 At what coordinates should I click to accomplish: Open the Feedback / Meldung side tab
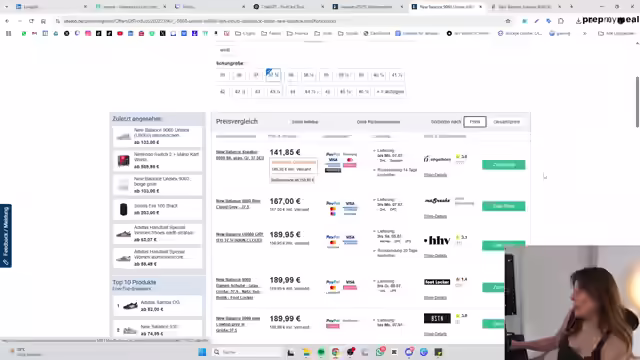pyautogui.click(x=6, y=236)
